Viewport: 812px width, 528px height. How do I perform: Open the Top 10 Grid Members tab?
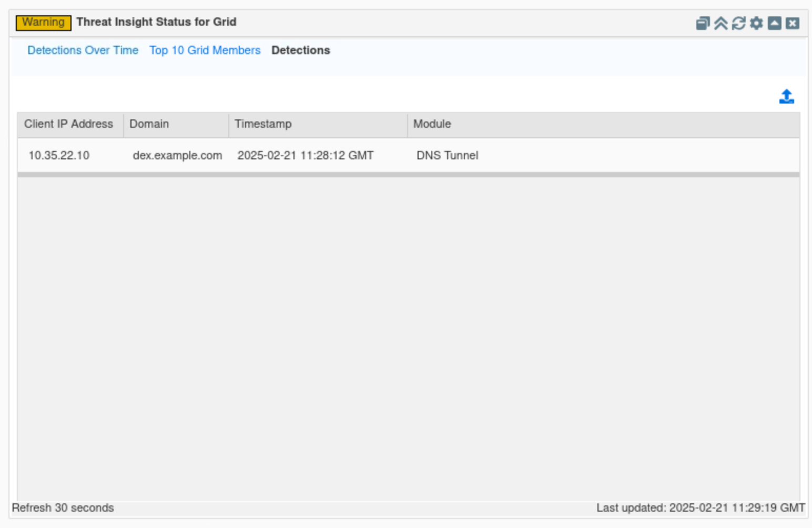[x=205, y=50]
